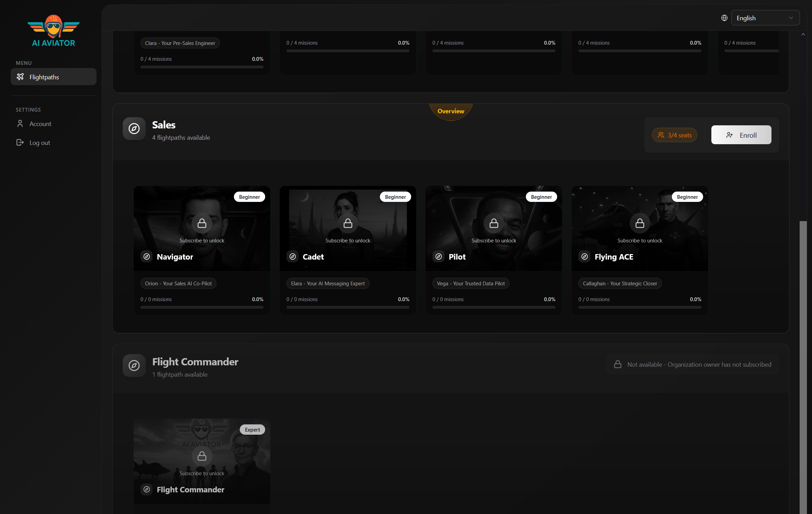Click the globe language icon
This screenshot has width=812, height=514.
pyautogui.click(x=724, y=18)
